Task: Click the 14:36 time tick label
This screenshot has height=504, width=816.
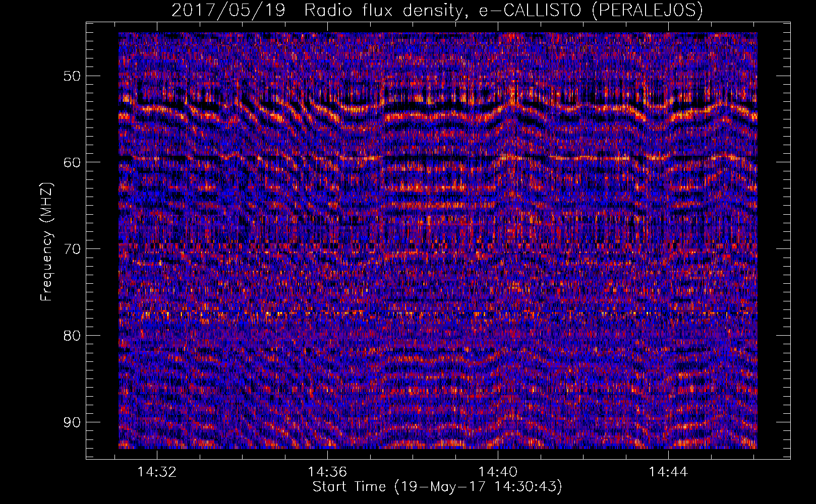Action: tap(327, 472)
